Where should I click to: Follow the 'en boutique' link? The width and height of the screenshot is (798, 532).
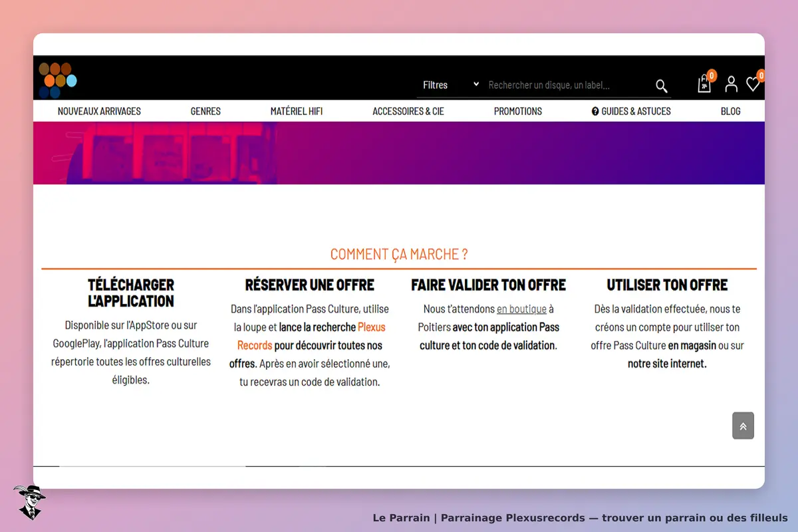[x=521, y=309]
